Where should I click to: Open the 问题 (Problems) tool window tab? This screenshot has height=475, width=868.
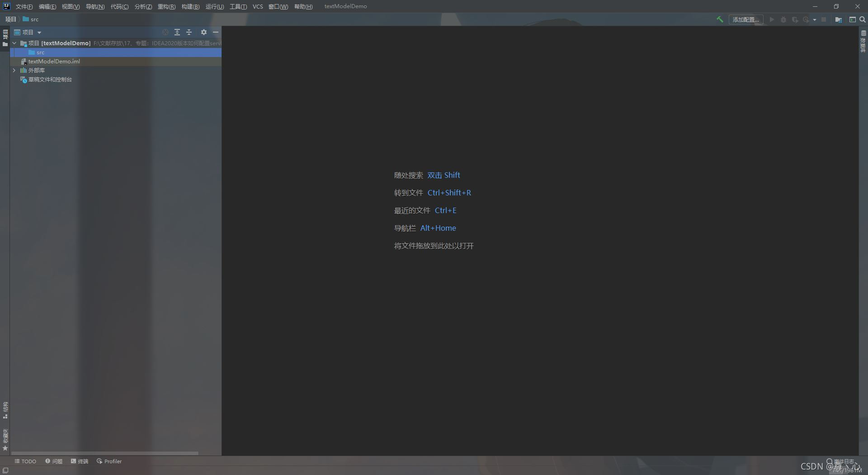click(x=54, y=461)
